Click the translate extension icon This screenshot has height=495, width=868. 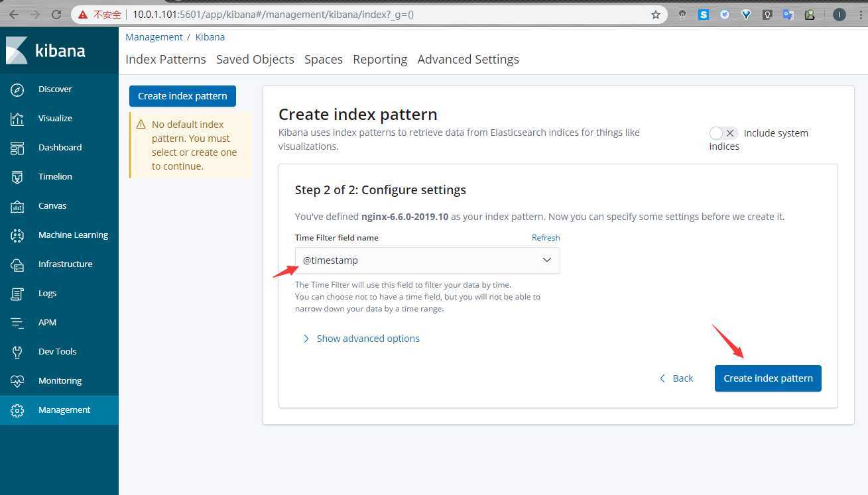click(788, 14)
